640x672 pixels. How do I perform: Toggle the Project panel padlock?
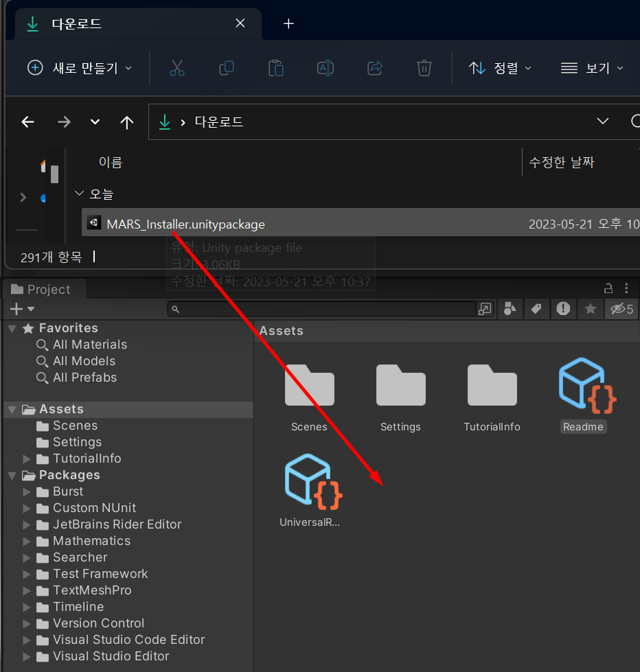(x=607, y=288)
